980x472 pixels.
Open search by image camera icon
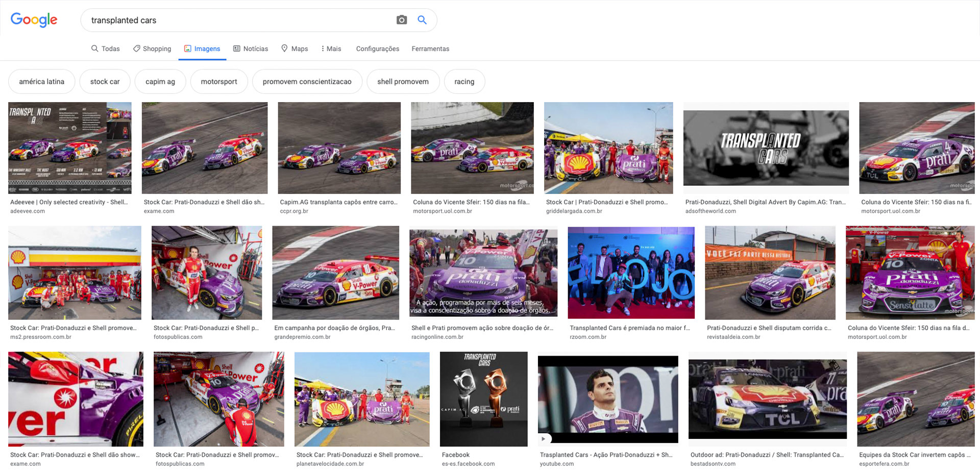click(x=402, y=20)
